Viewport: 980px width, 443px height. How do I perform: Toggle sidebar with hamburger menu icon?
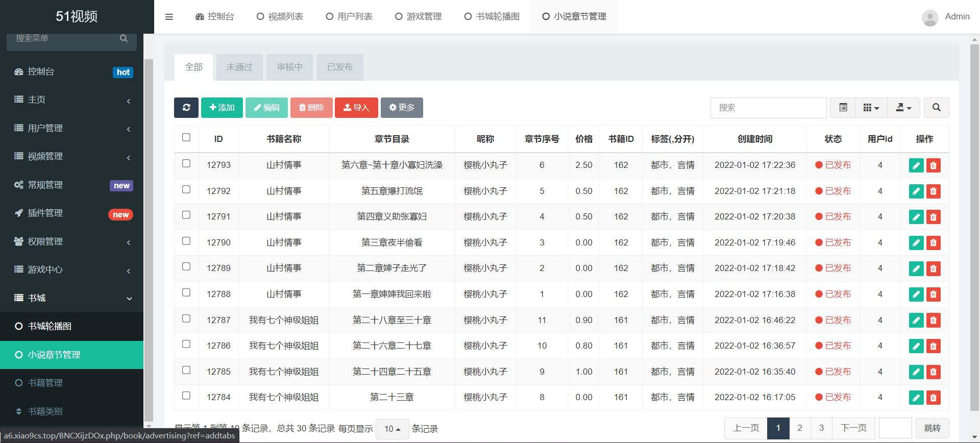tap(169, 17)
